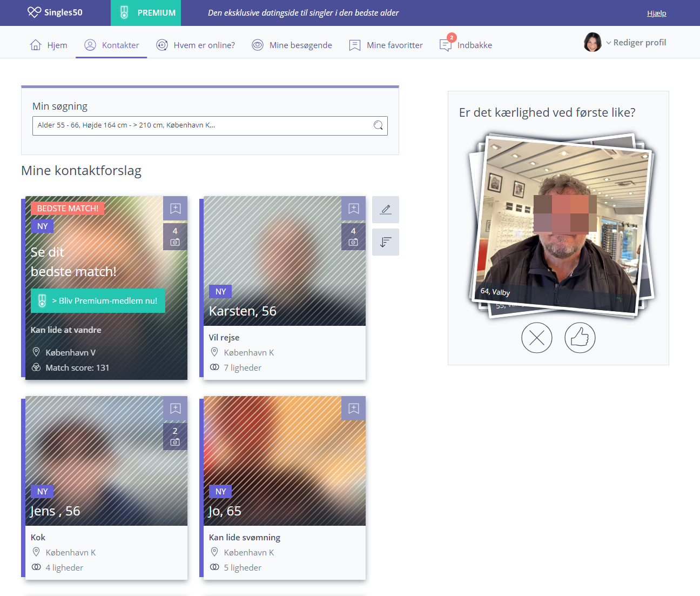Click the Kontakter person icon
The width and height of the screenshot is (700, 596).
tap(90, 45)
